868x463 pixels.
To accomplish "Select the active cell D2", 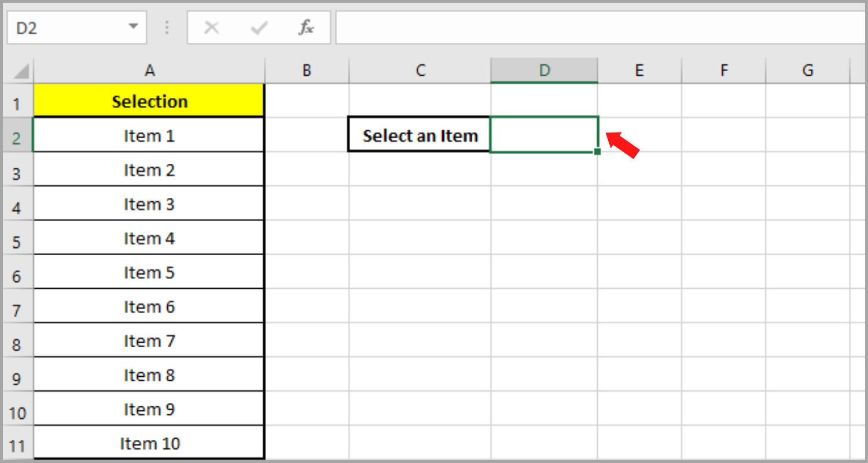I will pos(543,135).
